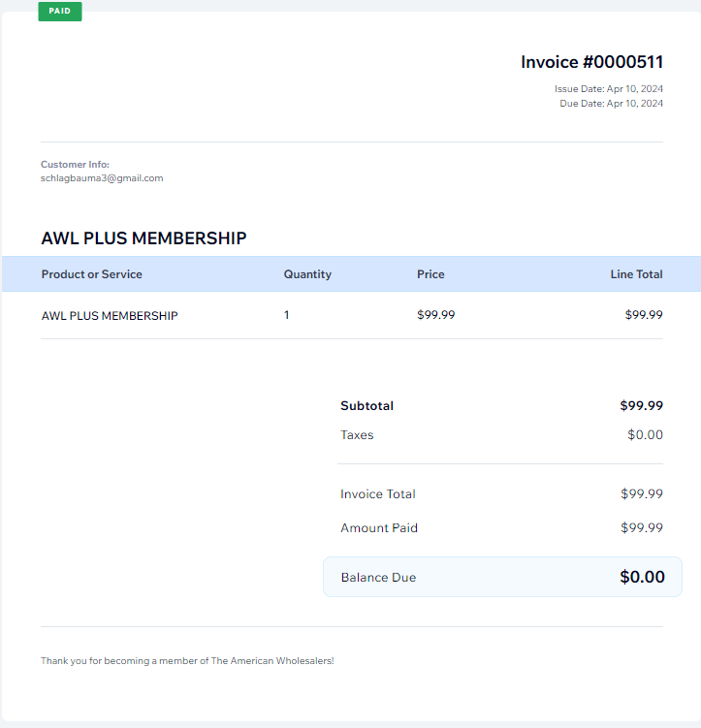This screenshot has width=701, height=728.
Task: Click the AWL PLUS MEMBERSHIP section title
Action: [143, 238]
